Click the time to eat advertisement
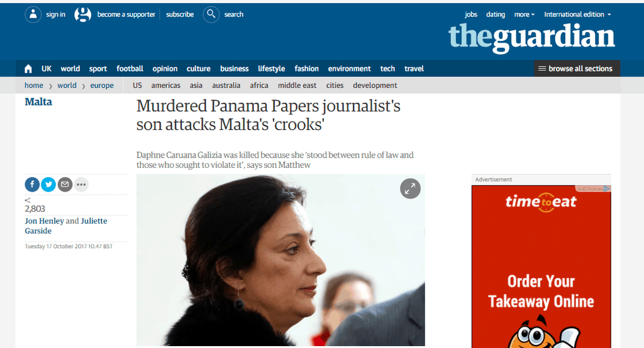This screenshot has width=644, height=348. point(541,267)
